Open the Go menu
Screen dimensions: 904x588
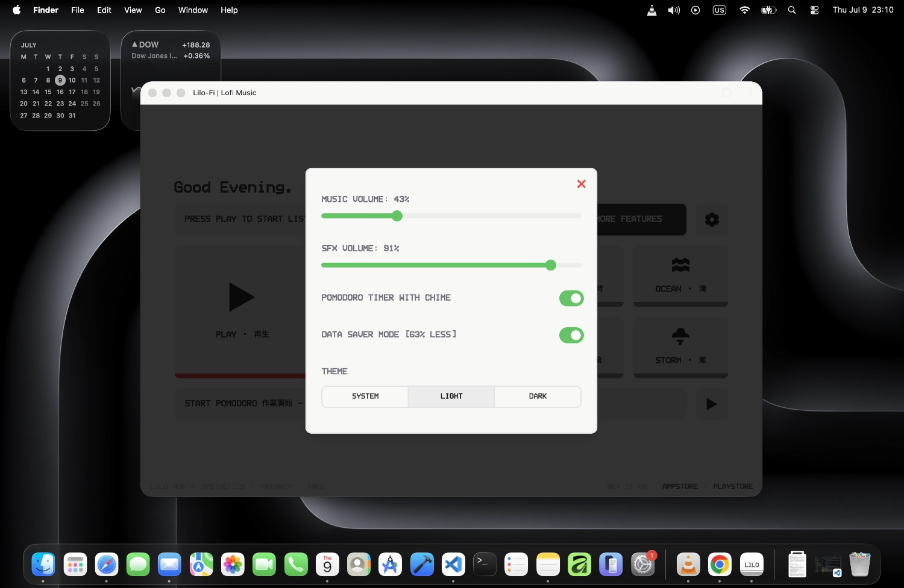coord(160,10)
